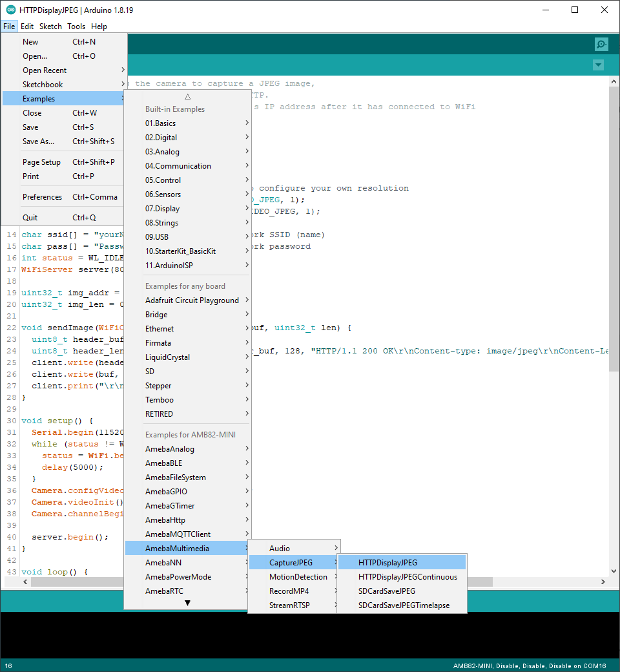This screenshot has width=620, height=672.
Task: Open the RecordMP4 submenu
Action: click(x=294, y=591)
